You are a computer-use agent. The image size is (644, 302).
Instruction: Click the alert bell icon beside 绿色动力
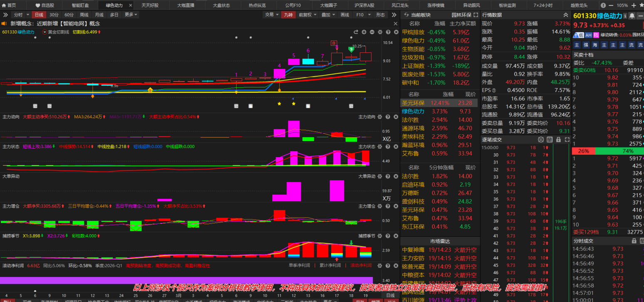pyautogui.click(x=632, y=16)
